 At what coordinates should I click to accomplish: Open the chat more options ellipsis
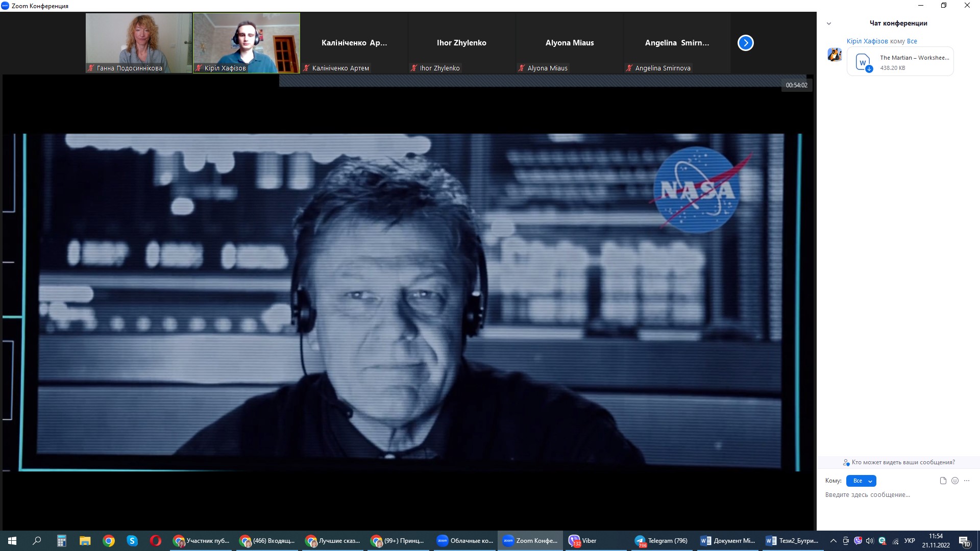(x=967, y=481)
